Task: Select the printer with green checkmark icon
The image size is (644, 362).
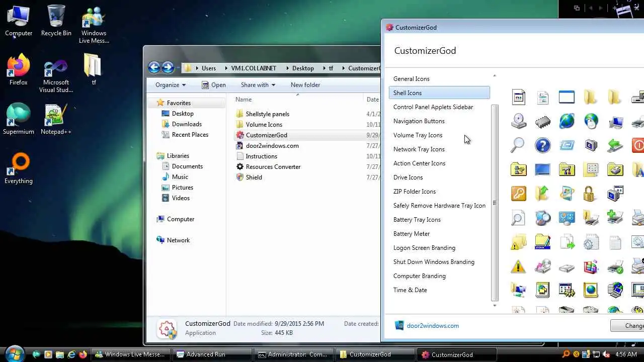Action: pyautogui.click(x=615, y=266)
